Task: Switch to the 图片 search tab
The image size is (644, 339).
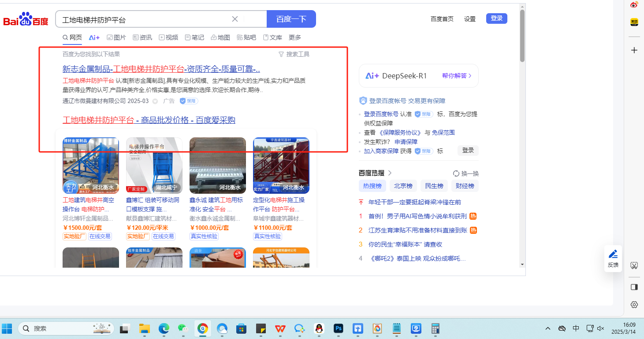Action: point(116,37)
